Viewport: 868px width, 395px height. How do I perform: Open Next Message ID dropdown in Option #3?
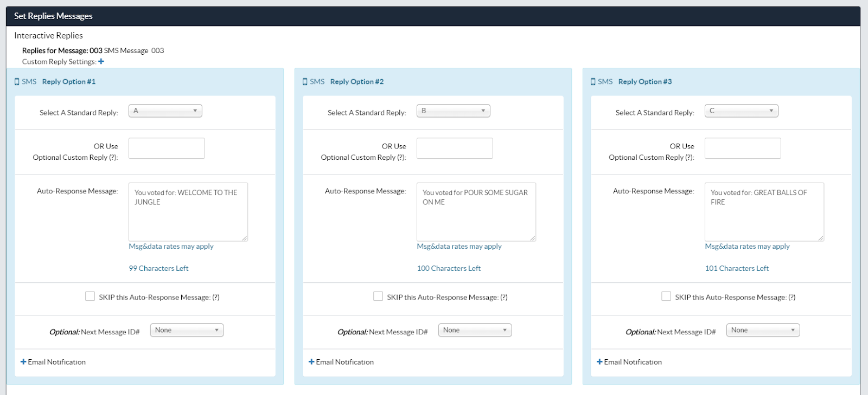(x=763, y=330)
